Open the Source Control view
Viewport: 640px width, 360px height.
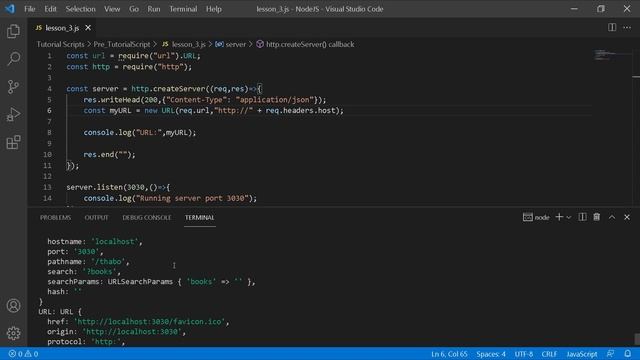[x=13, y=87]
